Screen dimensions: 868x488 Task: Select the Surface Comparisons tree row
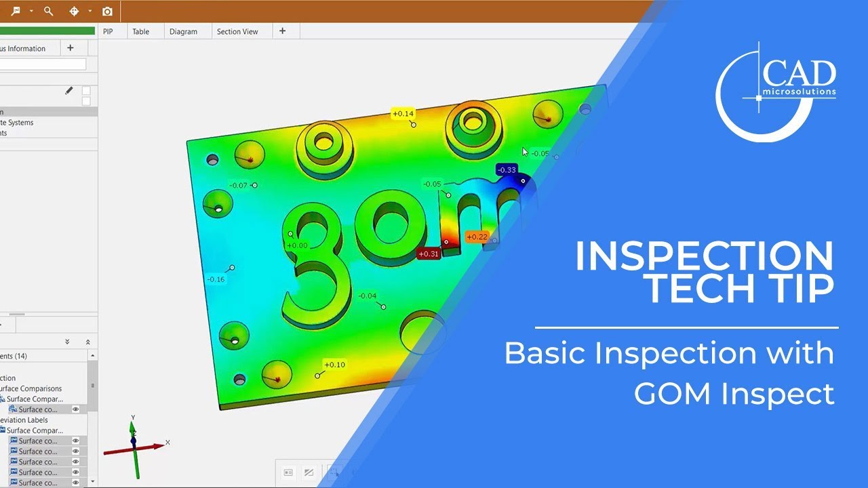coord(31,388)
